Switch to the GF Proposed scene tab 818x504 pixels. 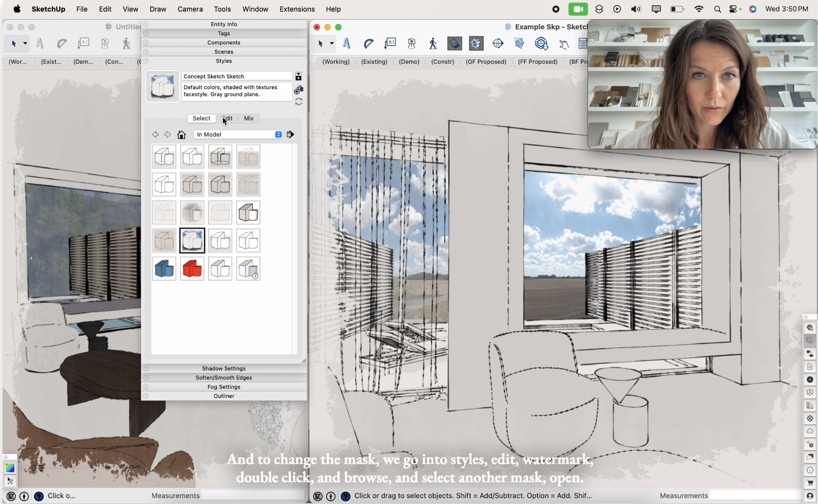coord(486,62)
